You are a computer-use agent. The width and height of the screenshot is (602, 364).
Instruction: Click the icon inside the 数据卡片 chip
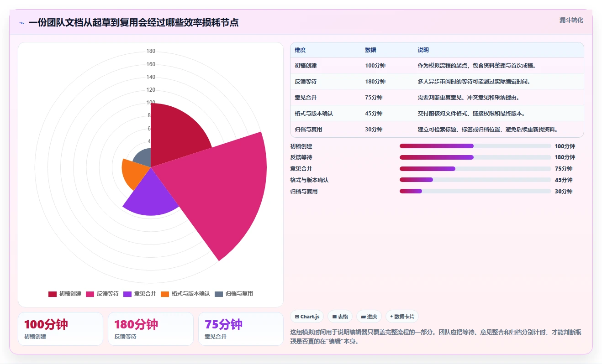[391, 317]
